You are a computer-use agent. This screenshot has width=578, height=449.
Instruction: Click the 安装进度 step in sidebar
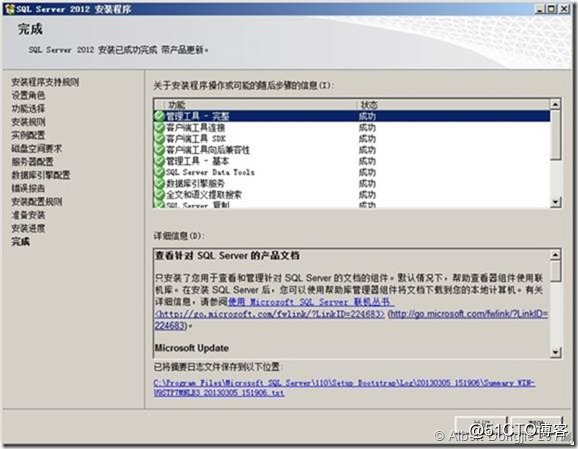tap(28, 228)
